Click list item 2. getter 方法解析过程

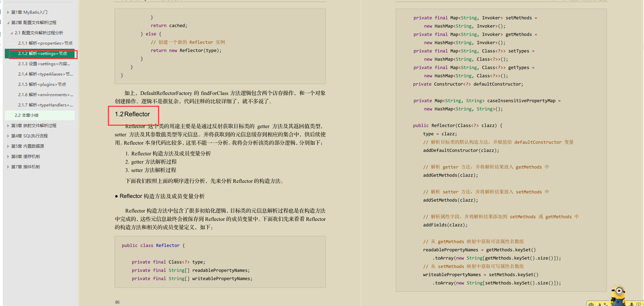[151, 162]
